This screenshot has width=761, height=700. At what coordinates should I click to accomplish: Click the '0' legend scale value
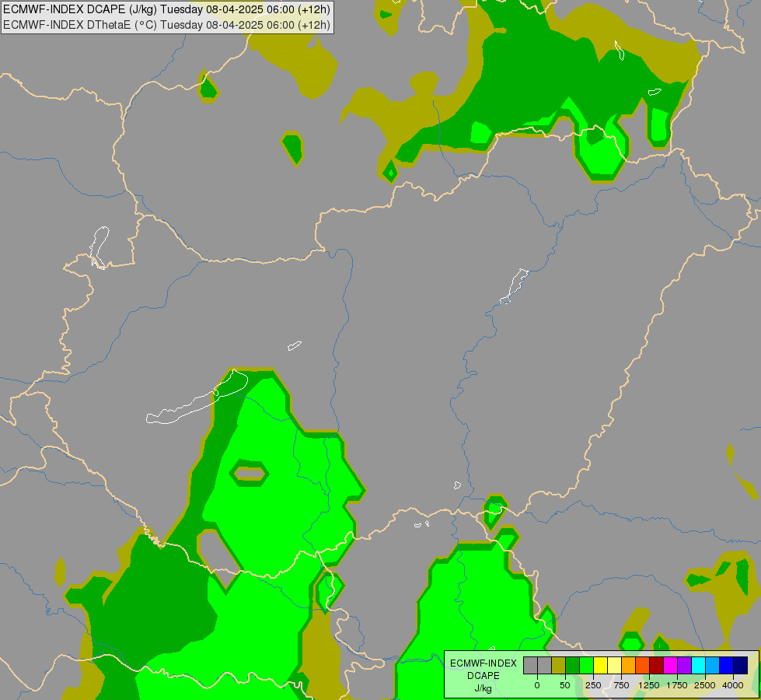coord(537,685)
